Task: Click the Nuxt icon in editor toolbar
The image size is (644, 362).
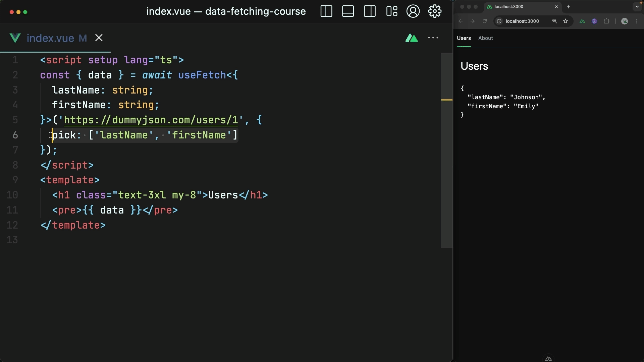Action: coord(412,38)
